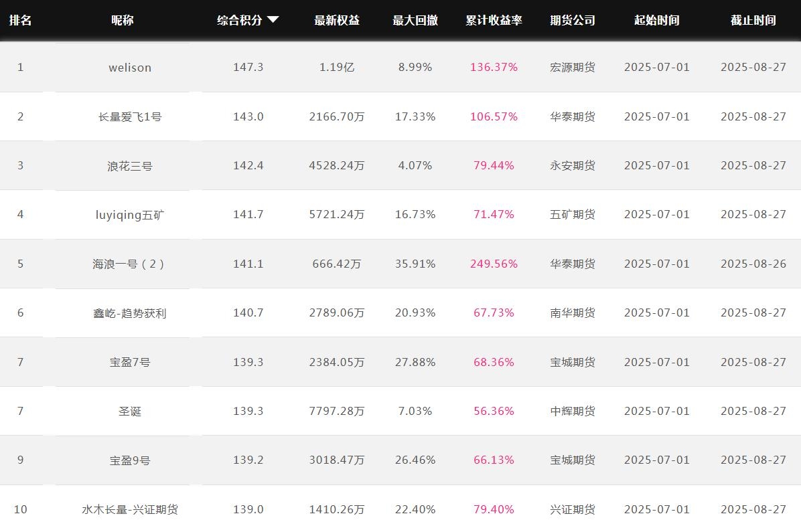
Task: Click the 106.57% return value
Action: click(494, 116)
